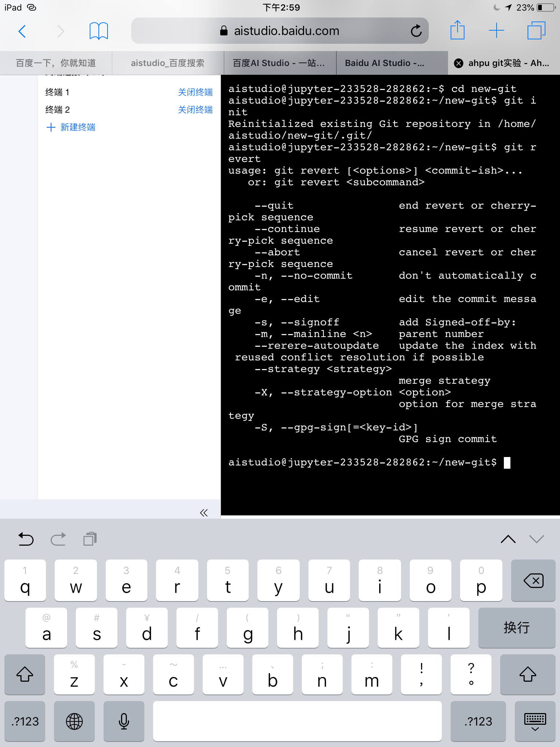Switch to the aistudio_百度搜索 tab
The image size is (560, 747).
click(168, 63)
